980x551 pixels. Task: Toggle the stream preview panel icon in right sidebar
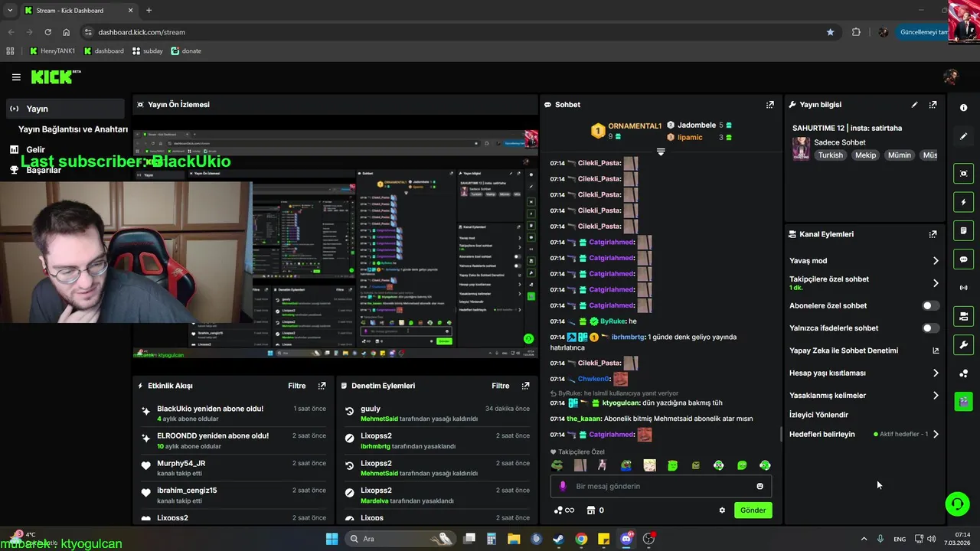(x=963, y=174)
